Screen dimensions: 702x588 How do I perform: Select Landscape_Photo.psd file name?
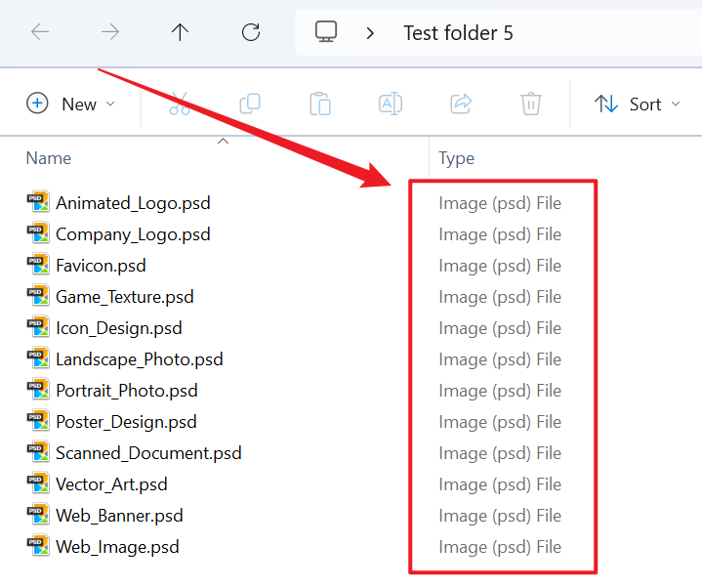140,359
